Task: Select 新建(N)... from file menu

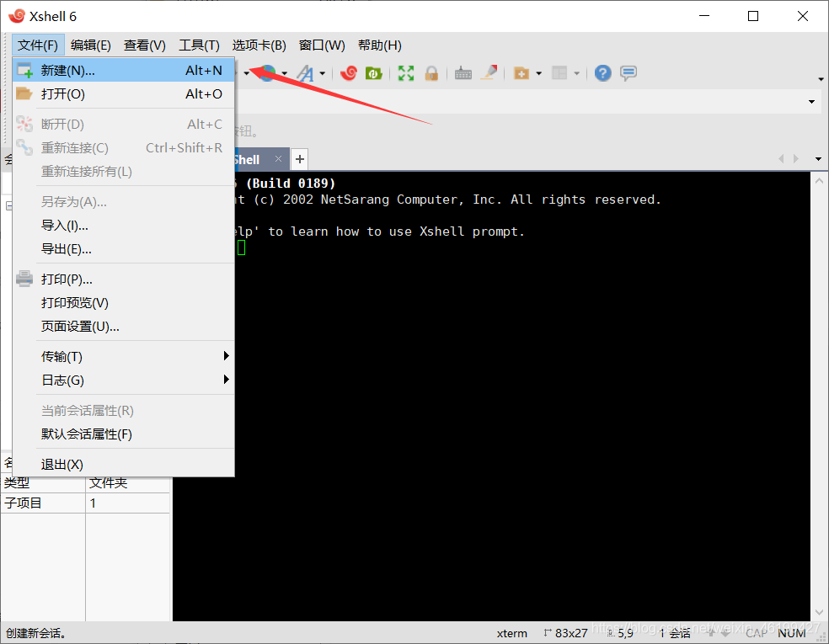Action: (124, 70)
